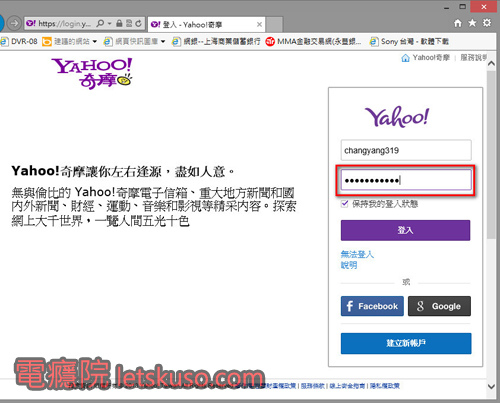
Task: Toggle the 保持我的登入狀態 checkbox
Action: pos(345,203)
